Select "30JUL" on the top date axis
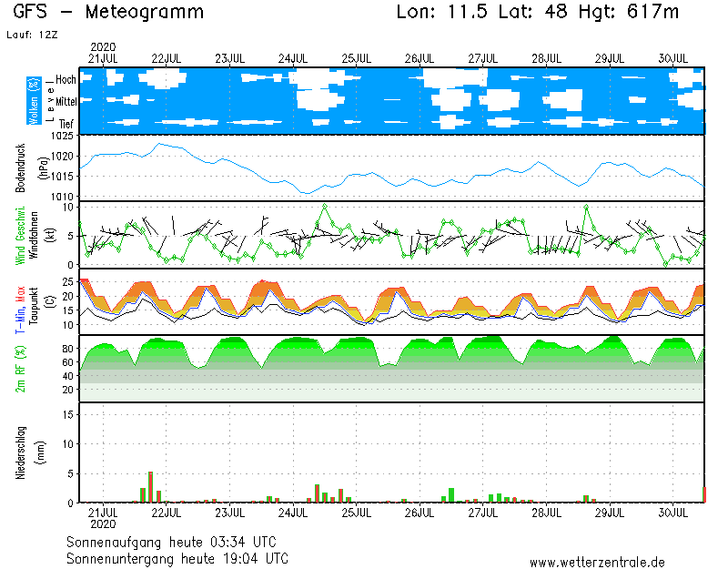This screenshot has height=569, width=728. pos(673,58)
